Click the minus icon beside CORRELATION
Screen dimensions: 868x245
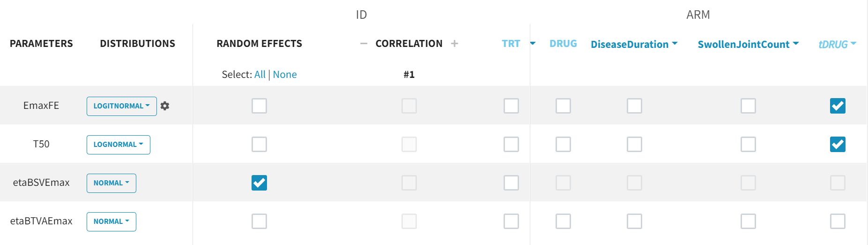click(x=364, y=44)
